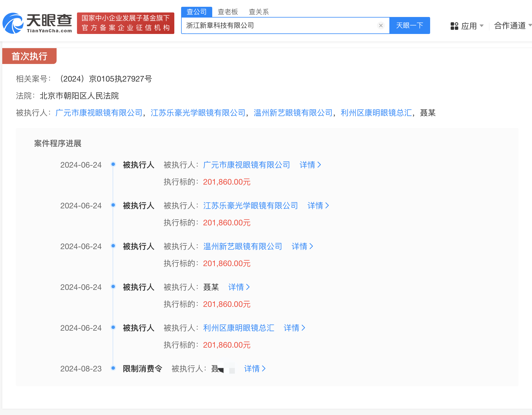
Task: Click the 详情 chevron beside 广元市康视眼镜有限公司
Action: coord(310,165)
